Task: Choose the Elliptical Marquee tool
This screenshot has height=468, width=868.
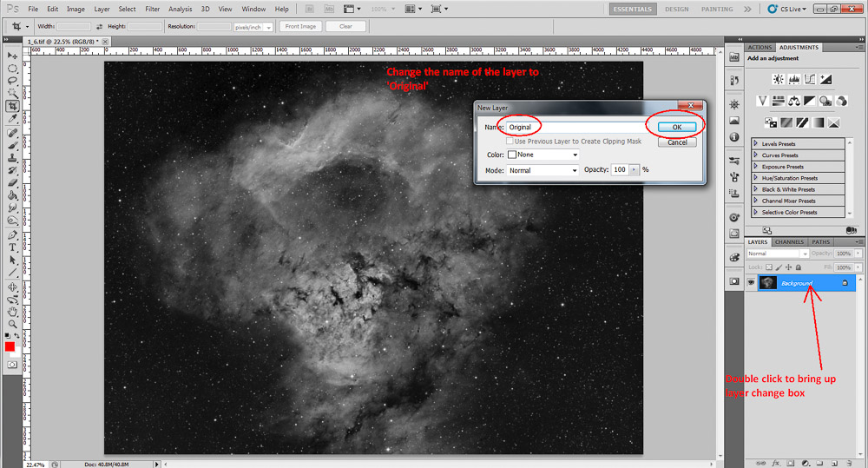Action: pos(12,69)
